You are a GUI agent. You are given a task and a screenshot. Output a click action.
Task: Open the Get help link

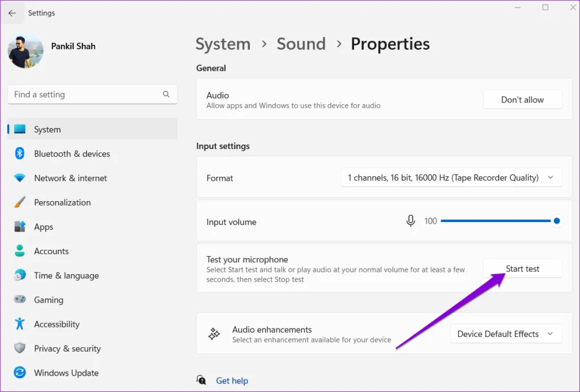[x=232, y=381]
